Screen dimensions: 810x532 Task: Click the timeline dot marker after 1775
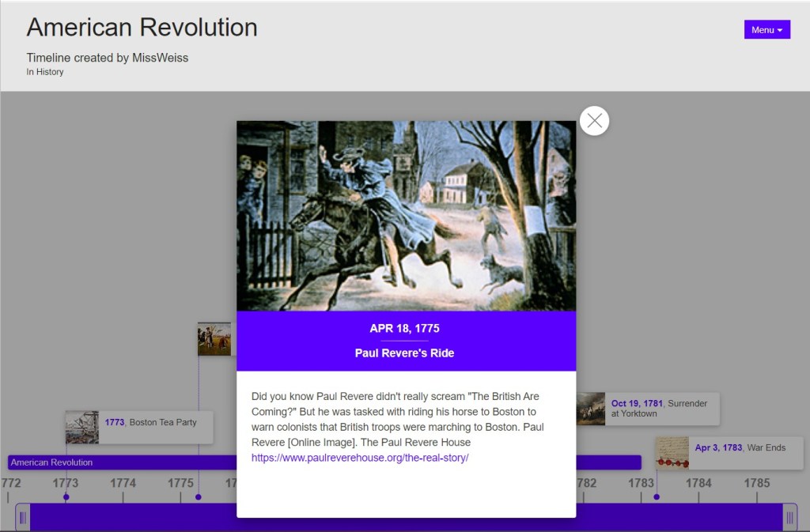click(x=199, y=497)
